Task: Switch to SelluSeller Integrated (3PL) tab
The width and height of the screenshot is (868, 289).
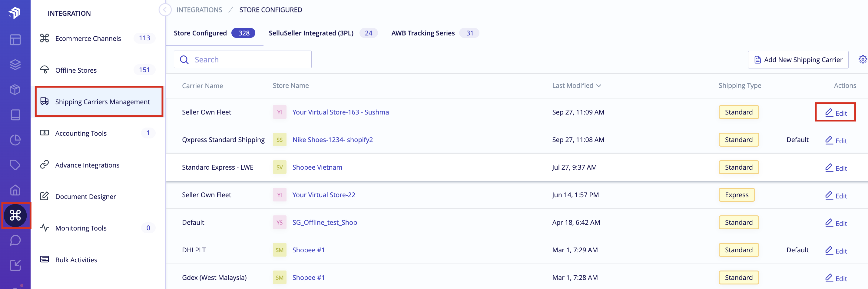Action: 323,33
